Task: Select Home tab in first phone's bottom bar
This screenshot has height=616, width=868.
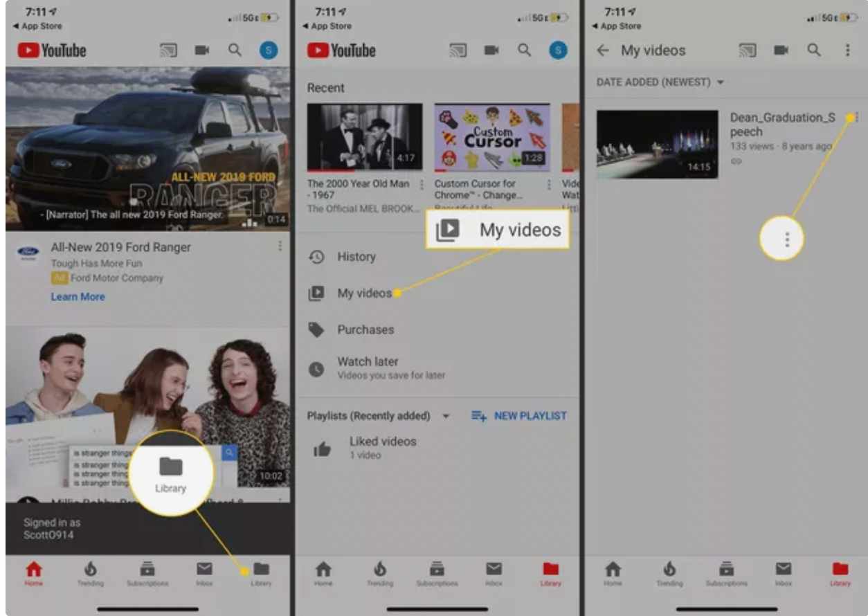Action: [33, 574]
